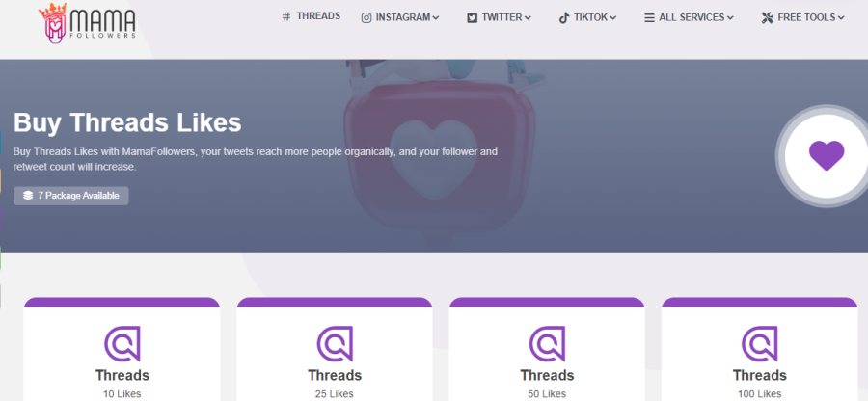Click the Free Tools wrench icon
868x401 pixels.
click(x=768, y=17)
